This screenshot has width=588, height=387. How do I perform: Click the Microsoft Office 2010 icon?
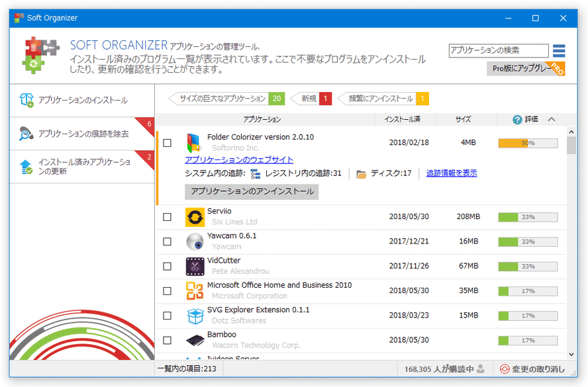pyautogui.click(x=195, y=291)
